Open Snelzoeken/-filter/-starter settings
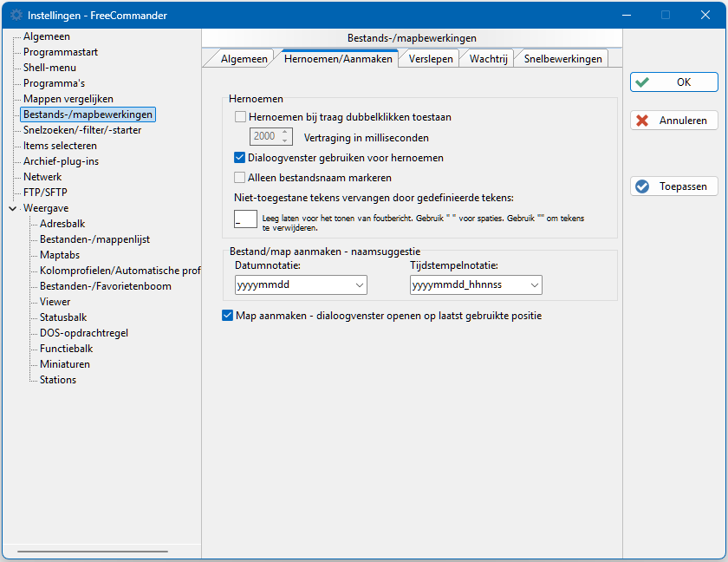Screen dimensions: 728x562 [x=82, y=130]
